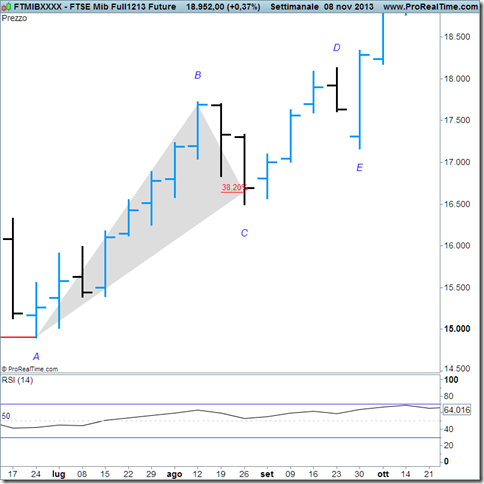Click the RSI axis 100 label
Screen dimensions: 484x484
[451, 380]
